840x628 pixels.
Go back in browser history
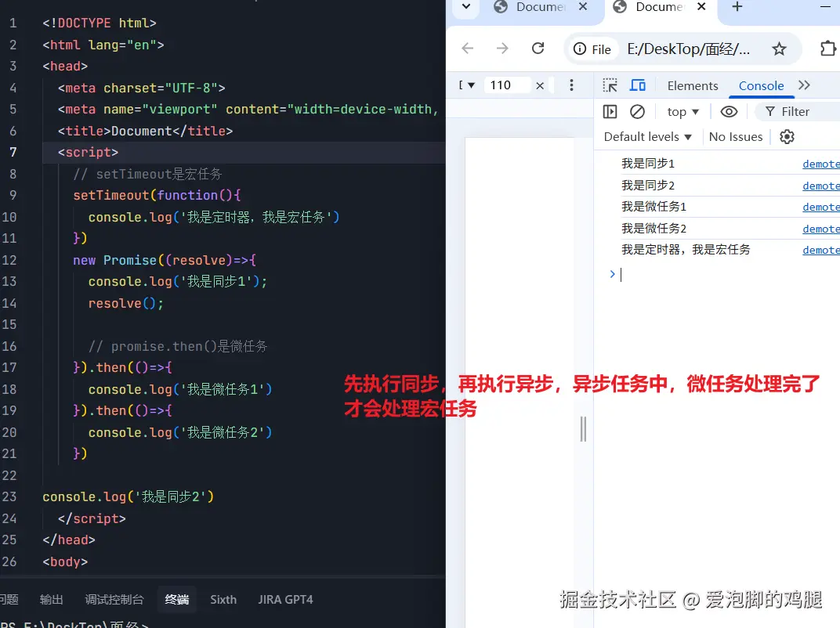[x=468, y=49]
